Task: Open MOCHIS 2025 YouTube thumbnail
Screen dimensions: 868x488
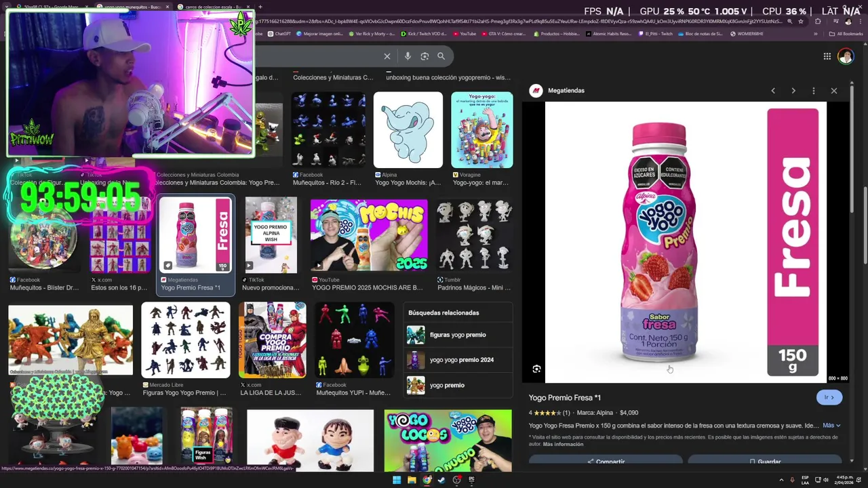Action: point(369,235)
